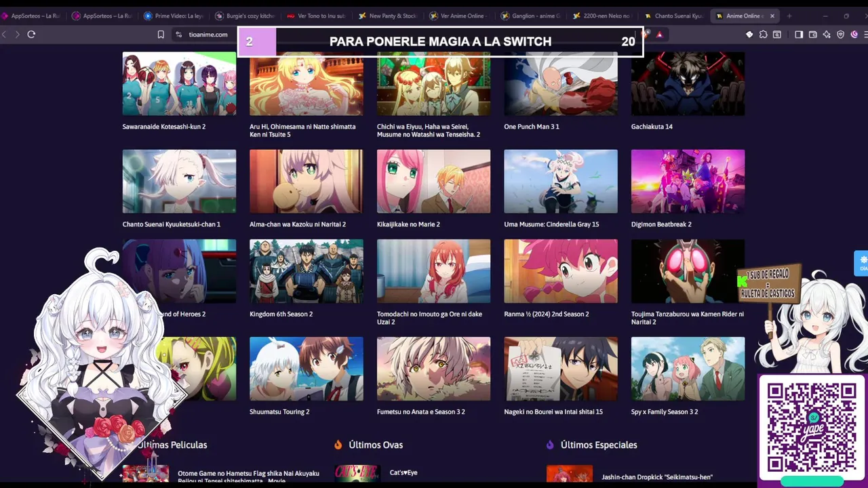Open Aru Hi, Ohimesama ni Natte shimatta title
The width and height of the screenshot is (868, 488).
coord(302,130)
